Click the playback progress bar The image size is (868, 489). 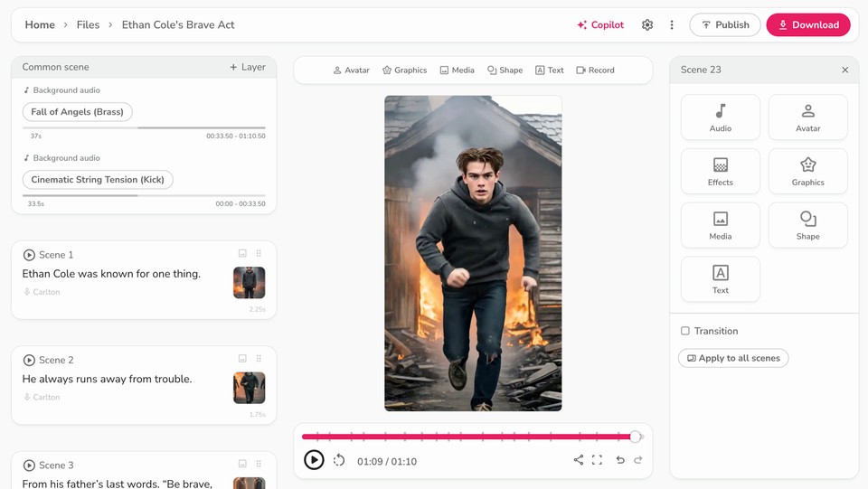[473, 437]
